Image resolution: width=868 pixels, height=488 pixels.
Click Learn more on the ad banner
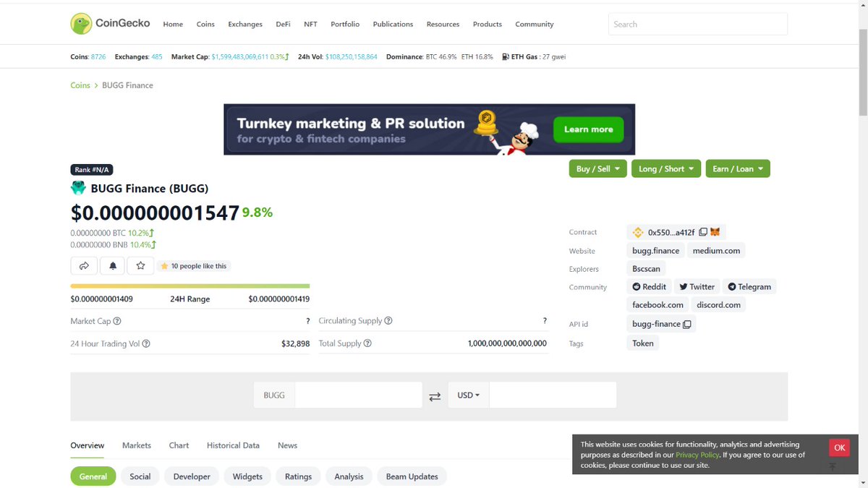tap(588, 129)
